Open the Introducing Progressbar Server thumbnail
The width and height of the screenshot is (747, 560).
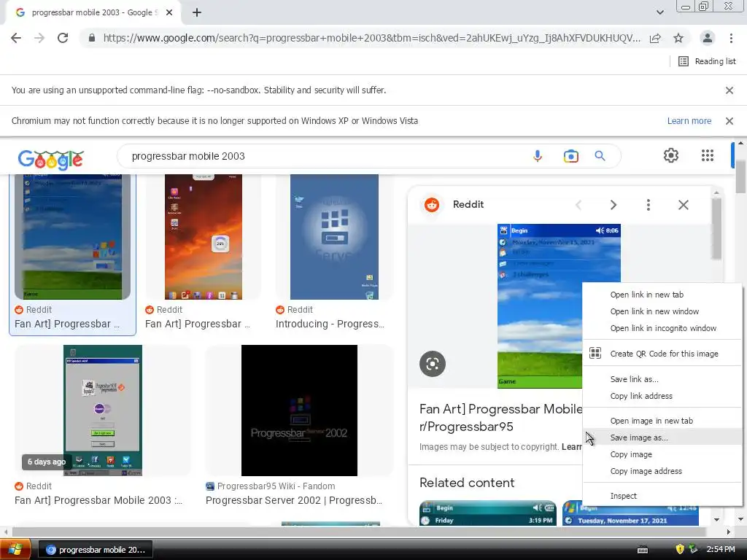point(334,237)
